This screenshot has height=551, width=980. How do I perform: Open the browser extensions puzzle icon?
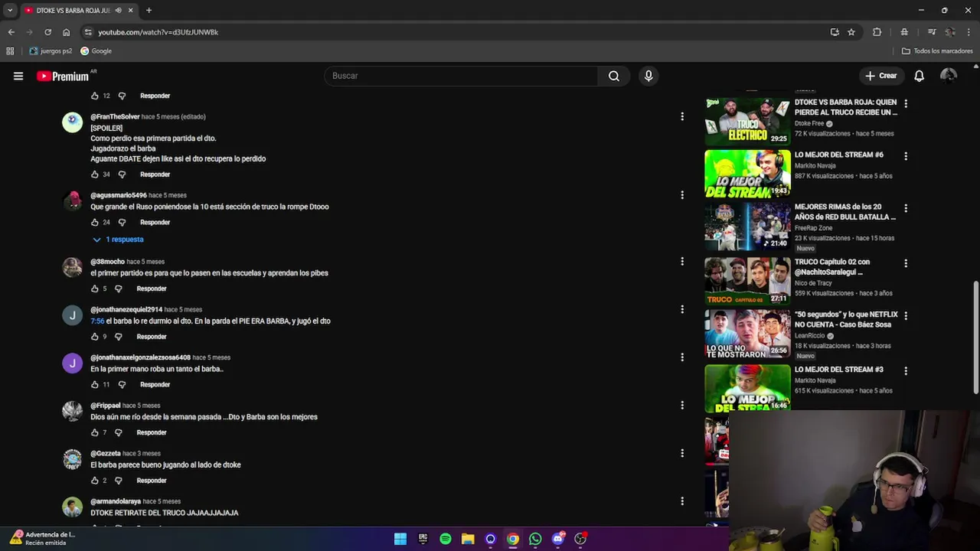(x=877, y=32)
